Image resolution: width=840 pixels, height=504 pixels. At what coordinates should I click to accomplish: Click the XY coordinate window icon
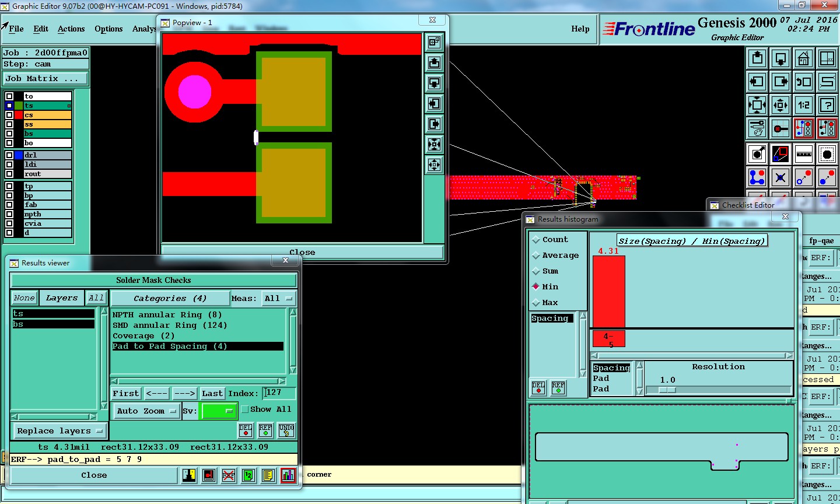tap(827, 58)
